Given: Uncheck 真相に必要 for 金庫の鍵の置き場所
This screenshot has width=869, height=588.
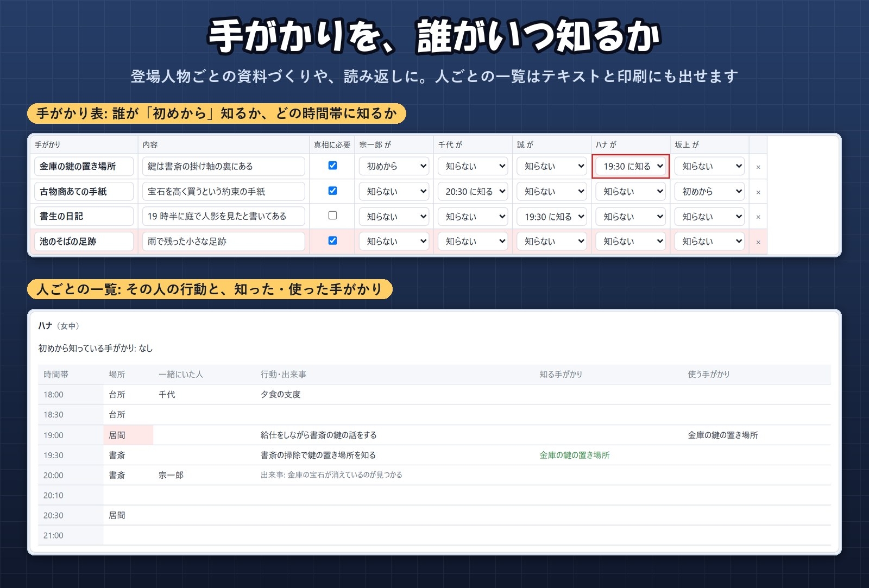Looking at the screenshot, I should point(332,166).
